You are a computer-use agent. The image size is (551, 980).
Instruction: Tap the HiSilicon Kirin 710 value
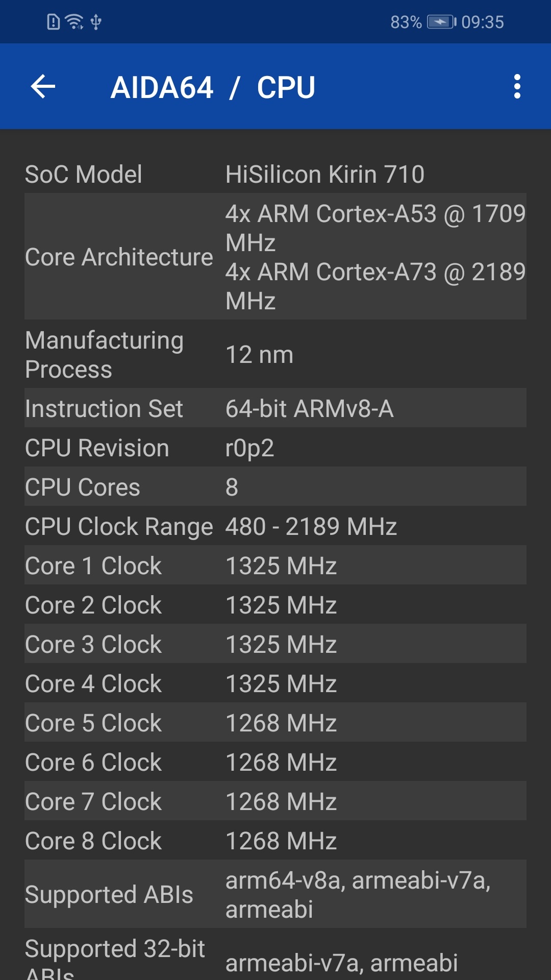pos(324,174)
